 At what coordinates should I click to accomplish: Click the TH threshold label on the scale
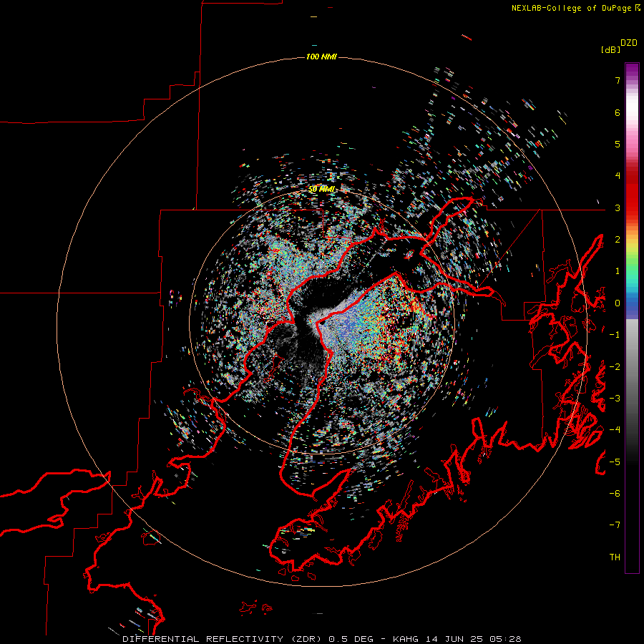click(x=615, y=557)
